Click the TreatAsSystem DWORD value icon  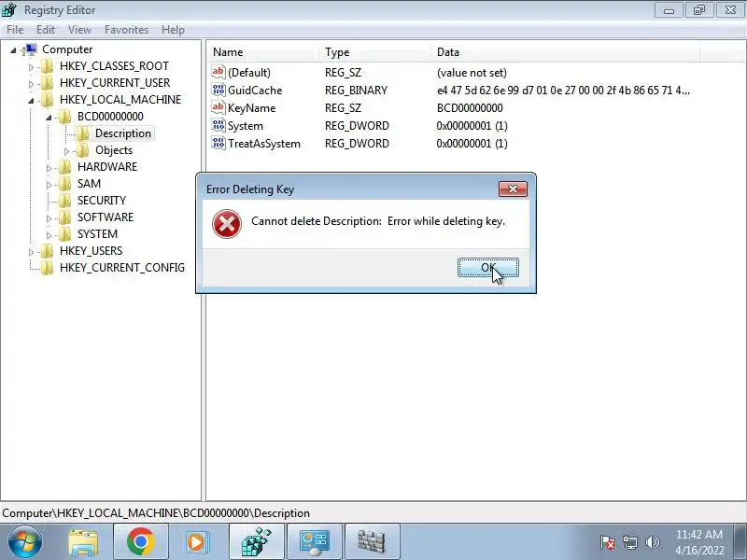pyautogui.click(x=218, y=143)
